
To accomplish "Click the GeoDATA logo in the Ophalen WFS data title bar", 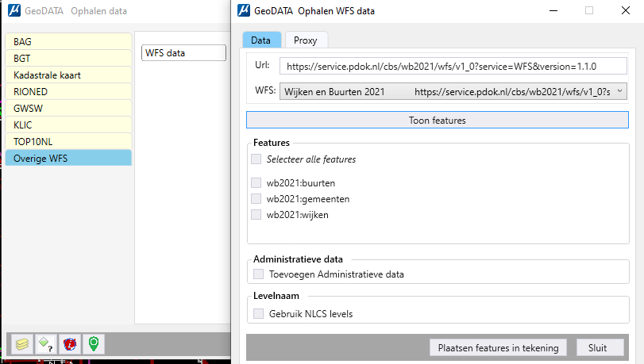I will click(244, 10).
